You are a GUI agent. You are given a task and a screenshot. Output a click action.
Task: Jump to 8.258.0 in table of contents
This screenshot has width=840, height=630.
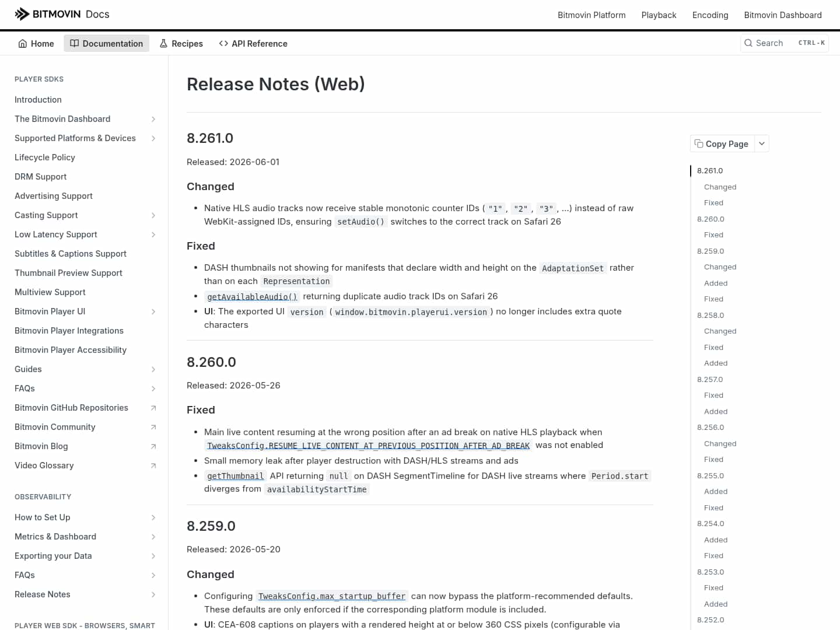pos(710,315)
